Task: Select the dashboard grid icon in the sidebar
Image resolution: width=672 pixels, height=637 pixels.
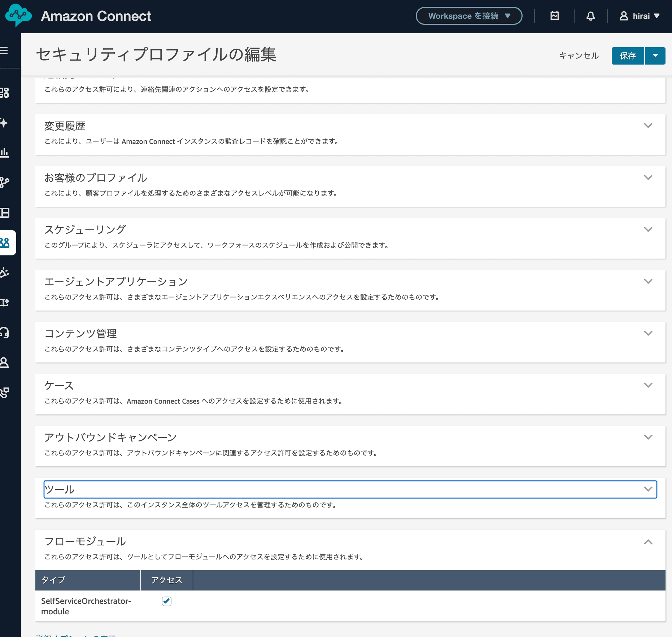Action: pyautogui.click(x=5, y=93)
